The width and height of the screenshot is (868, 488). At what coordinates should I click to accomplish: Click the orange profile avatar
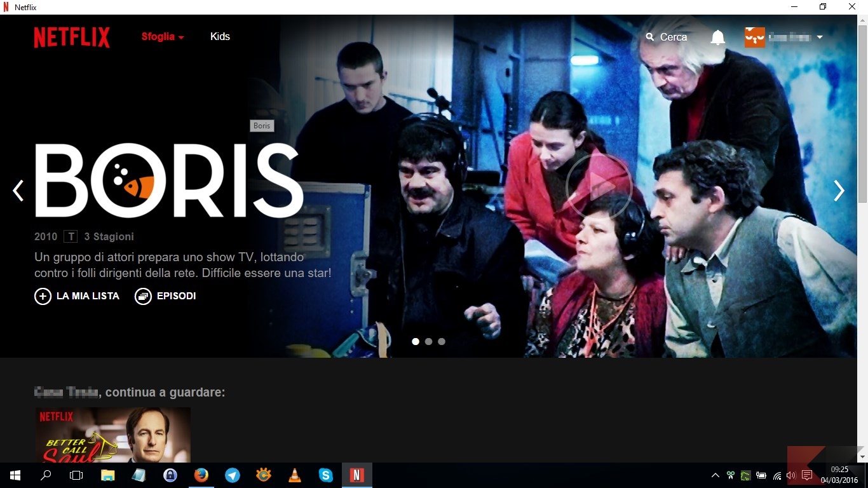tap(755, 37)
